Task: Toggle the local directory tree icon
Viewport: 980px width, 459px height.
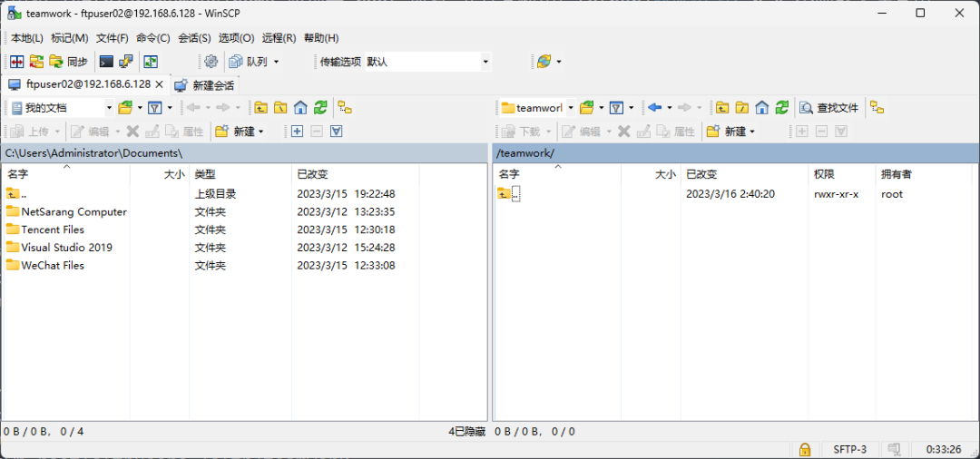Action: tap(345, 108)
